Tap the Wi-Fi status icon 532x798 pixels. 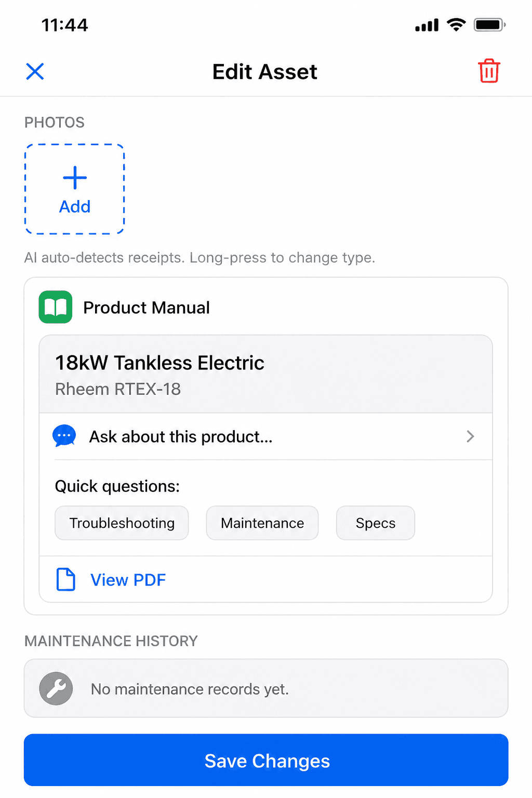point(456,24)
